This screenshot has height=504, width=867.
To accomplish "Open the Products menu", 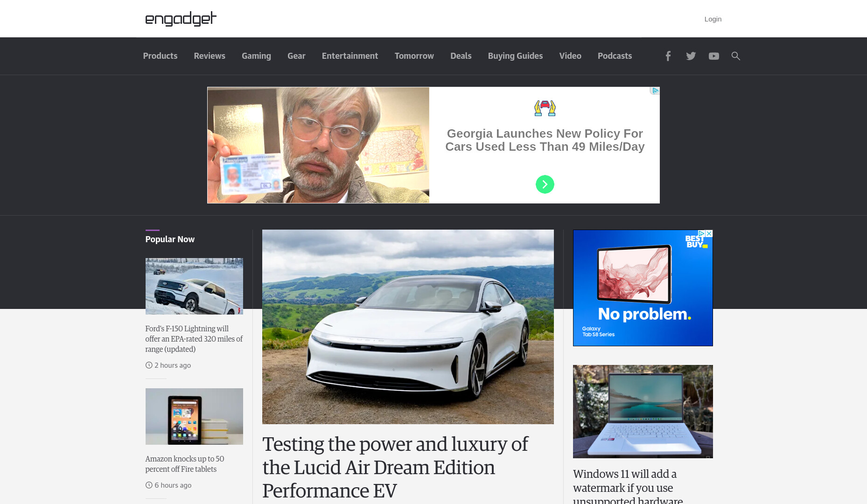I will coord(160,56).
